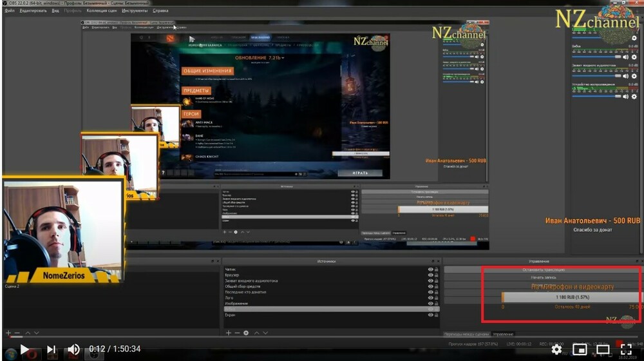The image size is (644, 361).
Task: Switch video to miniplayer mode
Action: pyautogui.click(x=580, y=349)
